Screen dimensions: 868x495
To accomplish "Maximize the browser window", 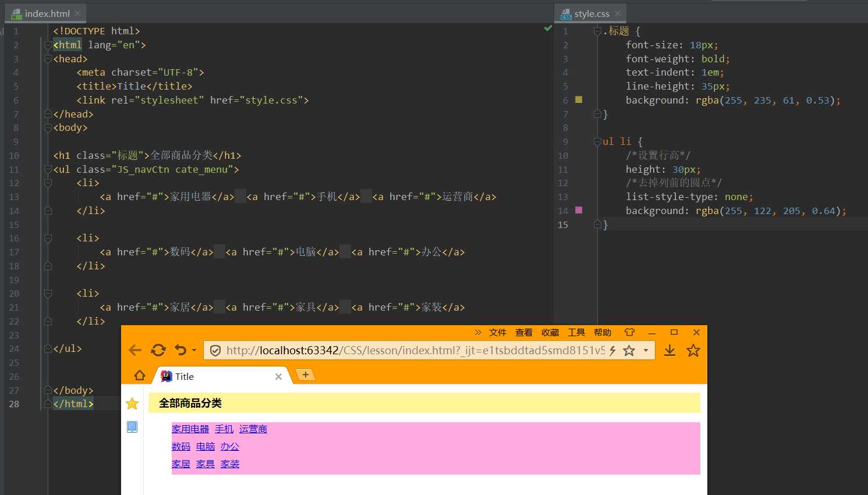I will tap(674, 333).
